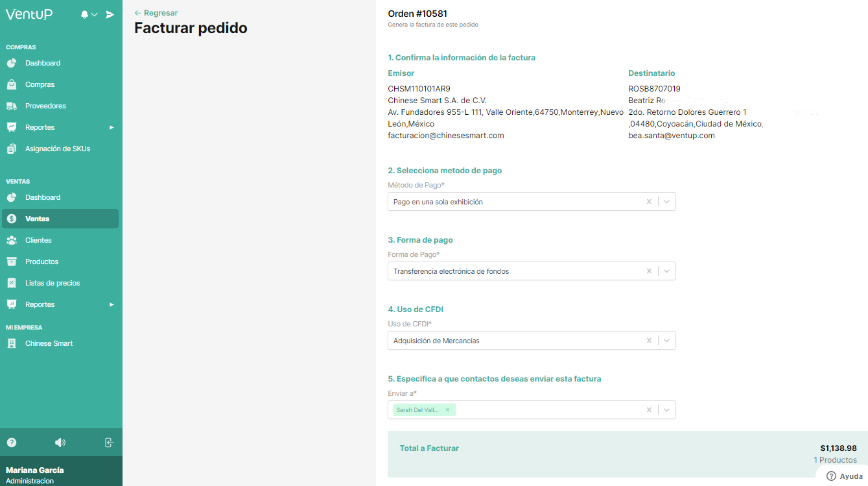Click the notifications bell icon

(x=85, y=14)
